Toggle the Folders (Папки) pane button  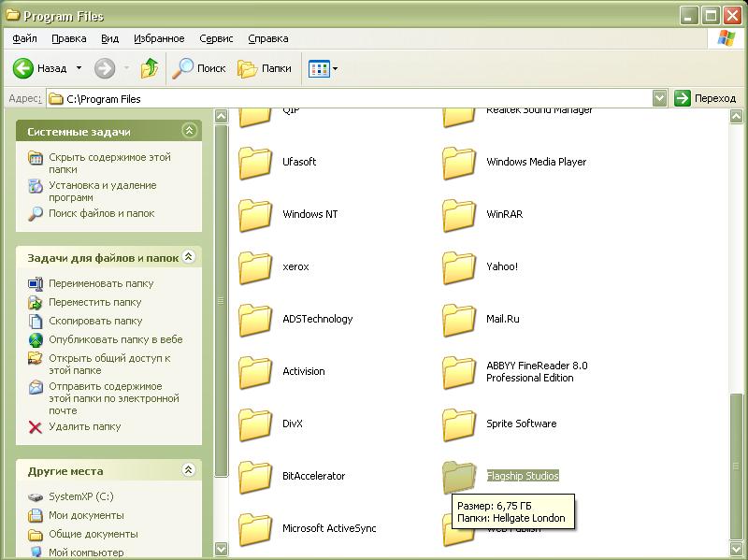265,68
